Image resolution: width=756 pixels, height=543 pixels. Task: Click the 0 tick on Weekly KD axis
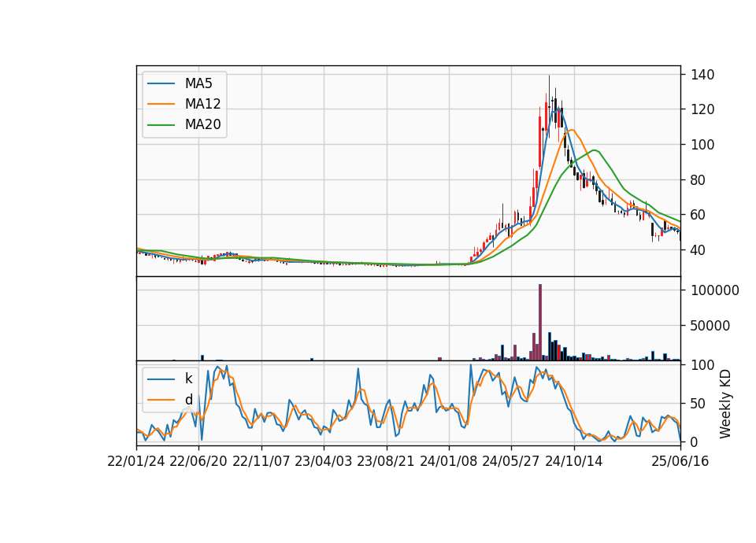pos(695,441)
